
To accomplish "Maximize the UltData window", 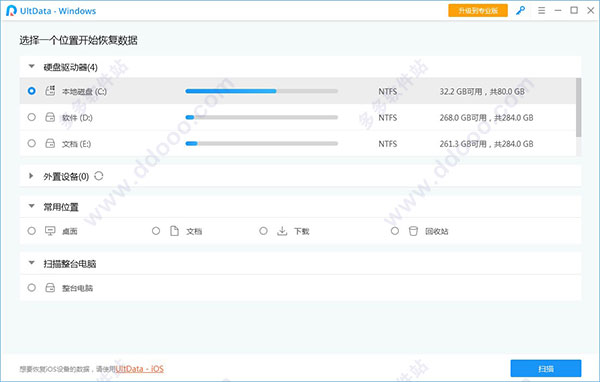I will click(574, 10).
